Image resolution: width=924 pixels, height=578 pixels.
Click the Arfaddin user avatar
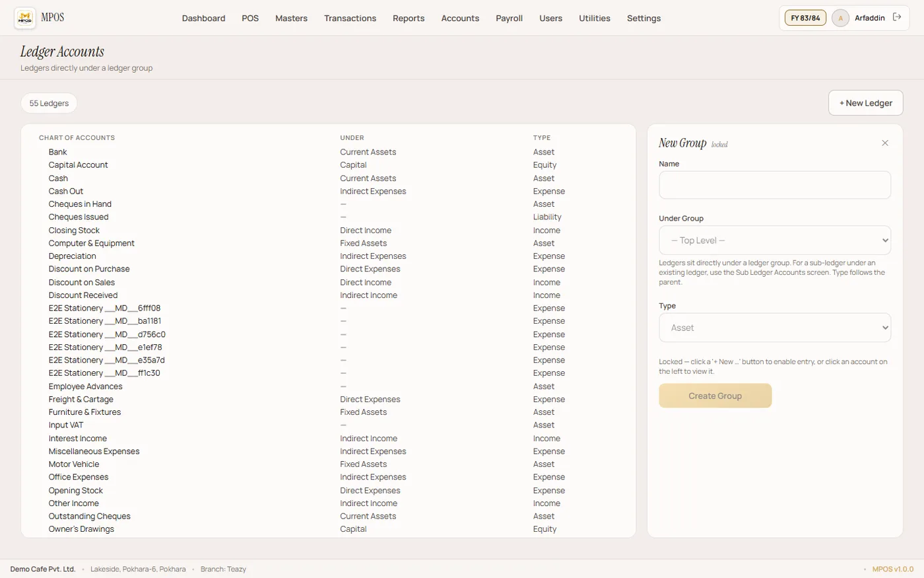[x=840, y=18]
